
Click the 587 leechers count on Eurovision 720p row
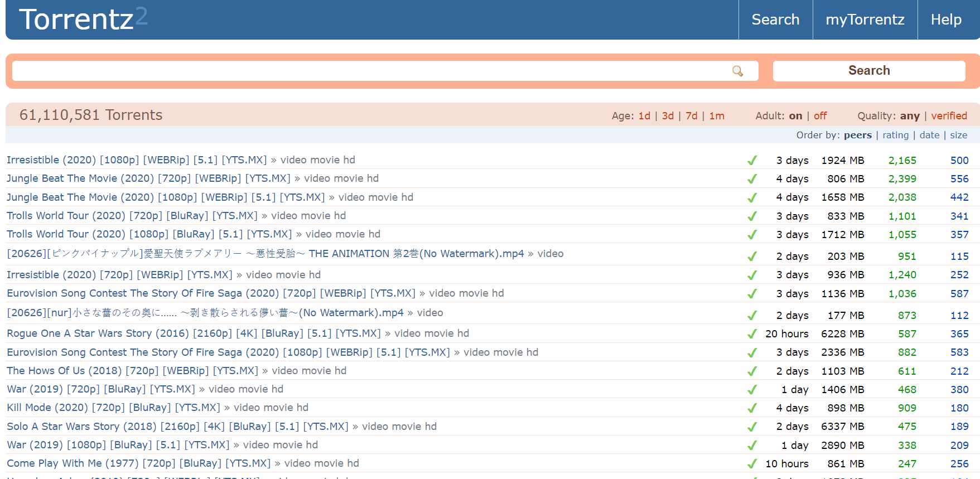pos(959,294)
